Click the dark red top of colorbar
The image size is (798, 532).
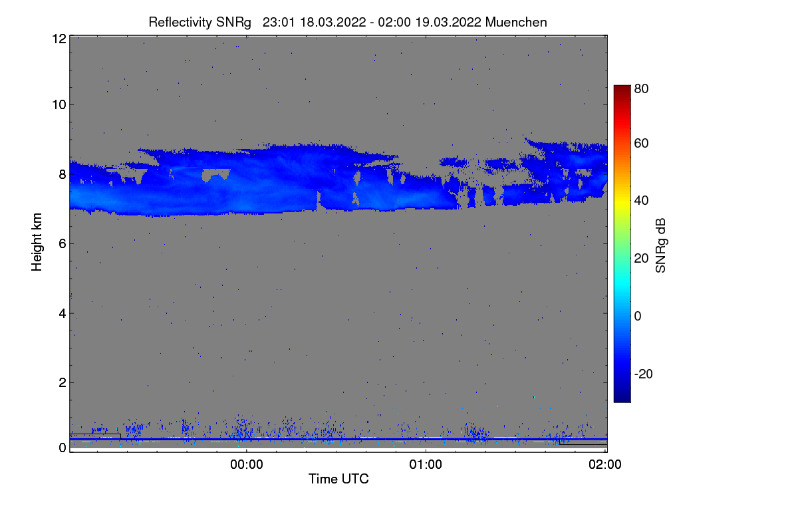[622, 89]
